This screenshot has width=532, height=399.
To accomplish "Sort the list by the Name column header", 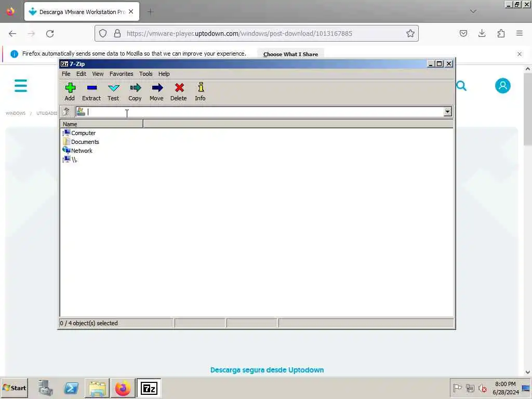I will click(x=101, y=124).
